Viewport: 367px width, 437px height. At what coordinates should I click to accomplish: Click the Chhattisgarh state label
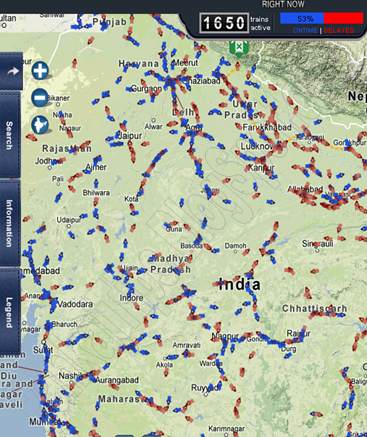(314, 309)
